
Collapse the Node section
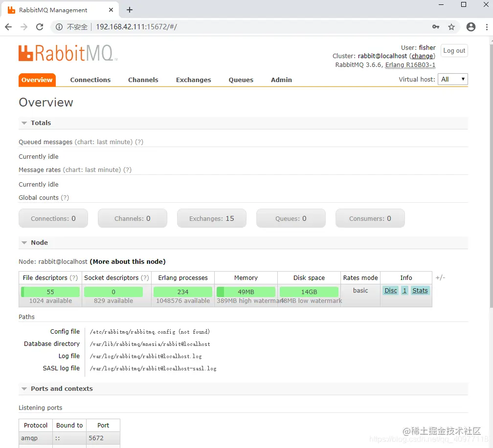(x=24, y=242)
